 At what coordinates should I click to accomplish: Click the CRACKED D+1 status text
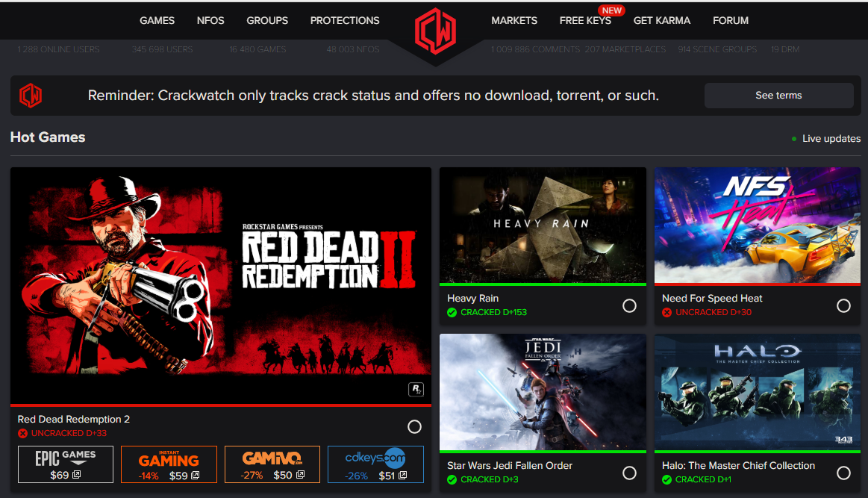(703, 480)
